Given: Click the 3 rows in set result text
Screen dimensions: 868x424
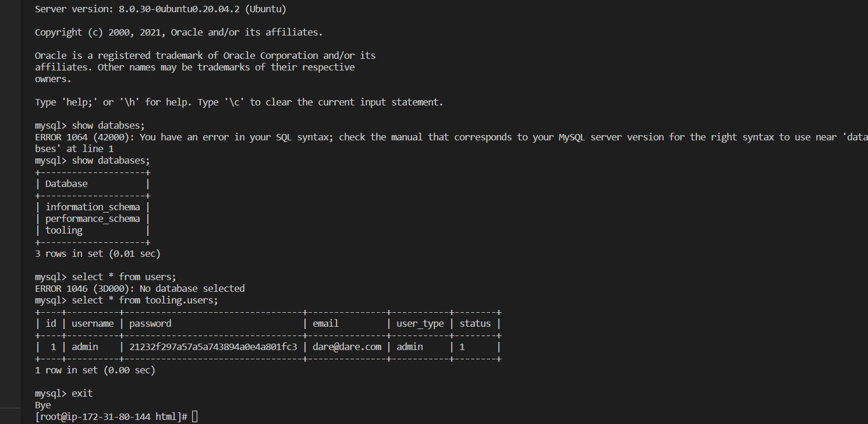Looking at the screenshot, I should pos(97,253).
